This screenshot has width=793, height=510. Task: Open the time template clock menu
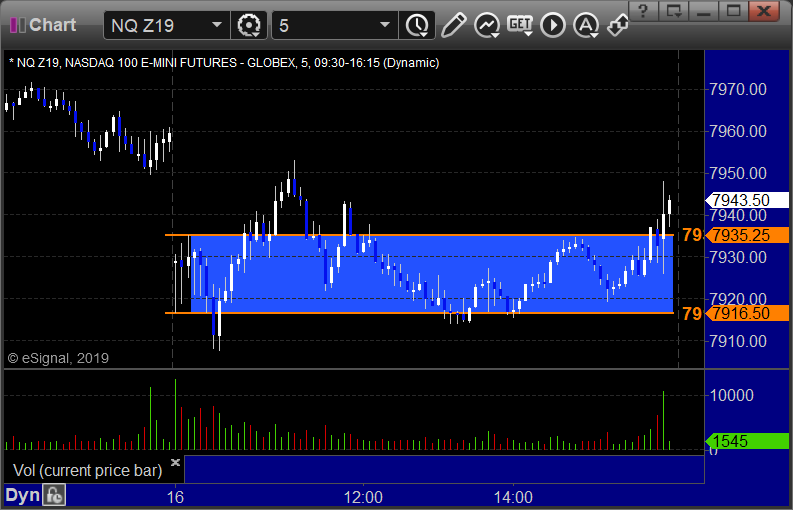(417, 25)
